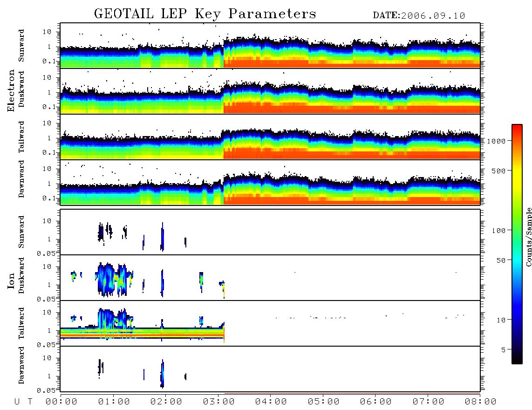Click the "06:00" time tick label
The height and width of the screenshot is (410, 532).
point(376,402)
